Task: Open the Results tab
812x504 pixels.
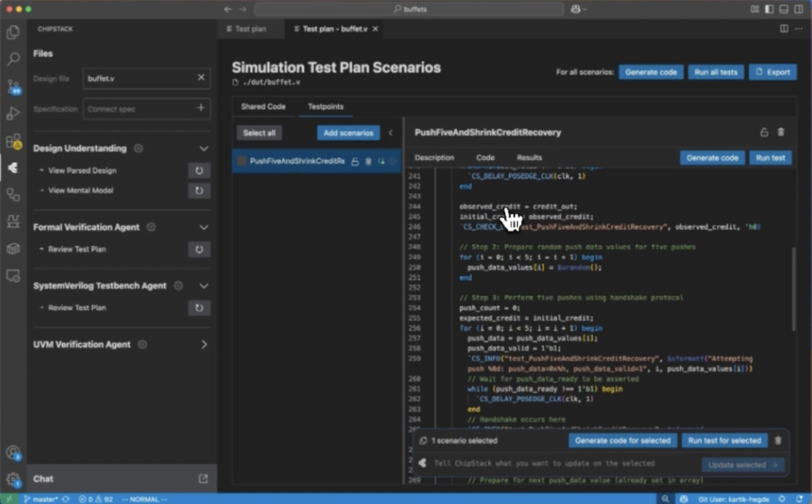Action: point(529,158)
